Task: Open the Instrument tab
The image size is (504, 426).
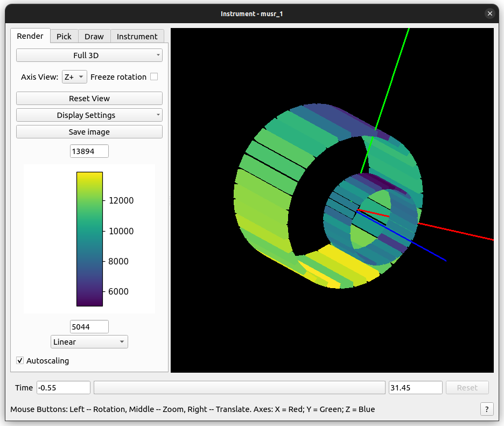Action: [137, 36]
